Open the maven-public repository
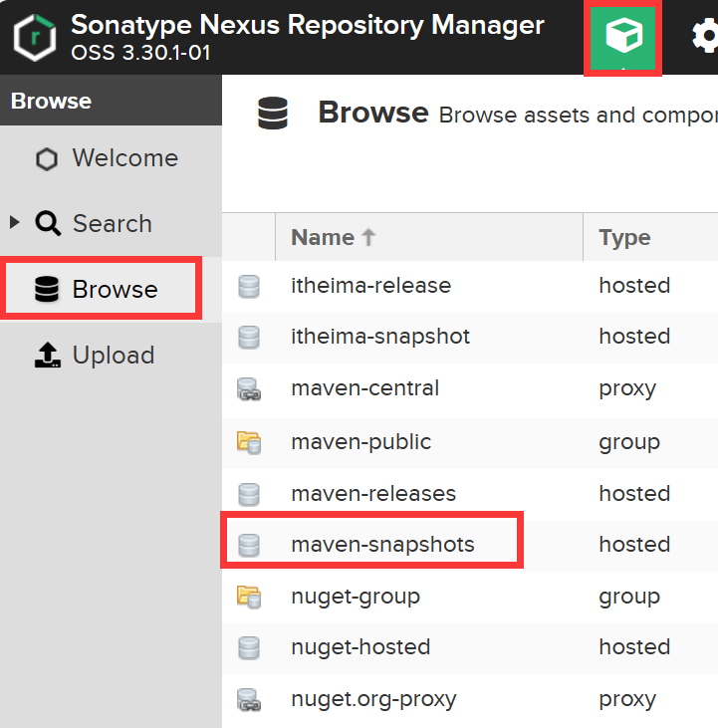718x728 pixels. [361, 442]
